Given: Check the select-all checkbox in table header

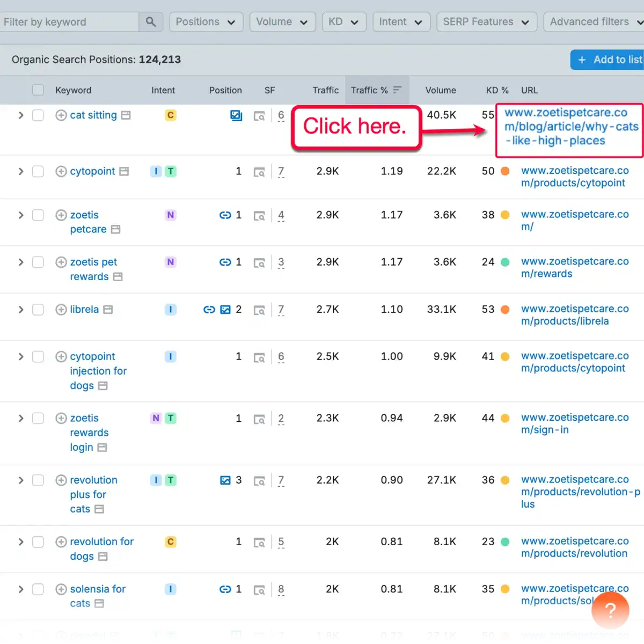Looking at the screenshot, I should pyautogui.click(x=38, y=90).
